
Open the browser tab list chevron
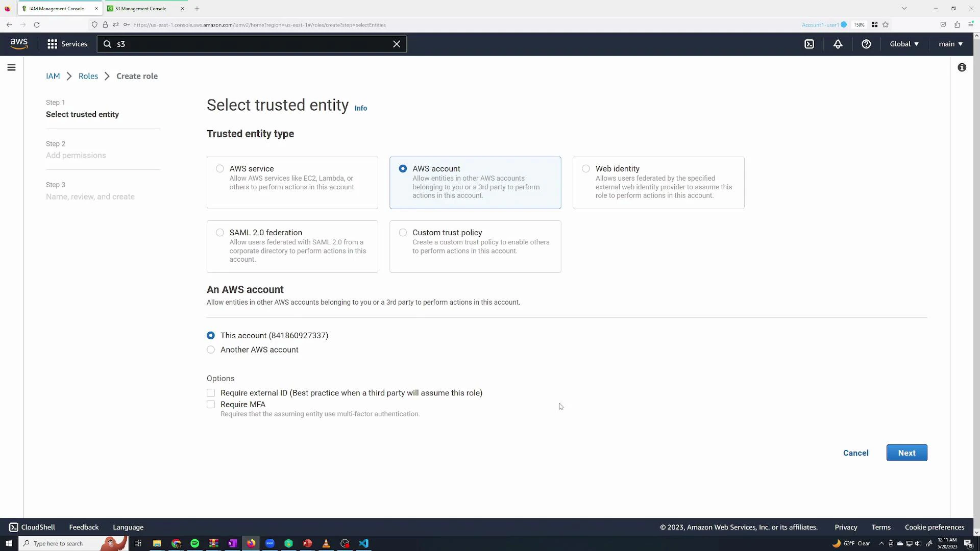904,8
